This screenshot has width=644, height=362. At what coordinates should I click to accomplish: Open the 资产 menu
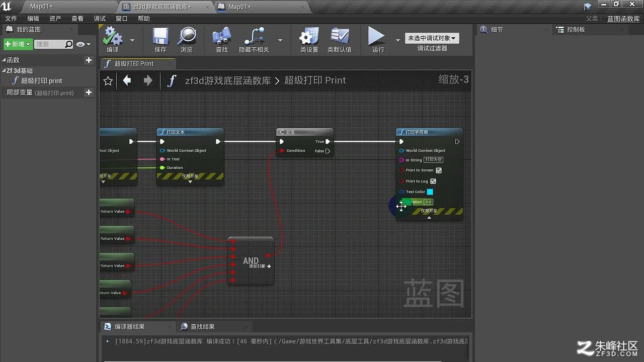55,19
